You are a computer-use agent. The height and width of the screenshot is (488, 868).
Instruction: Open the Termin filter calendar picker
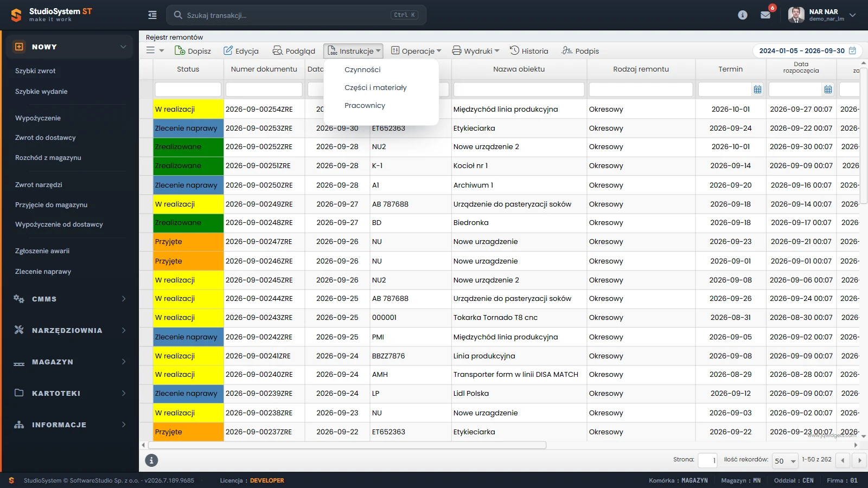[x=757, y=89]
